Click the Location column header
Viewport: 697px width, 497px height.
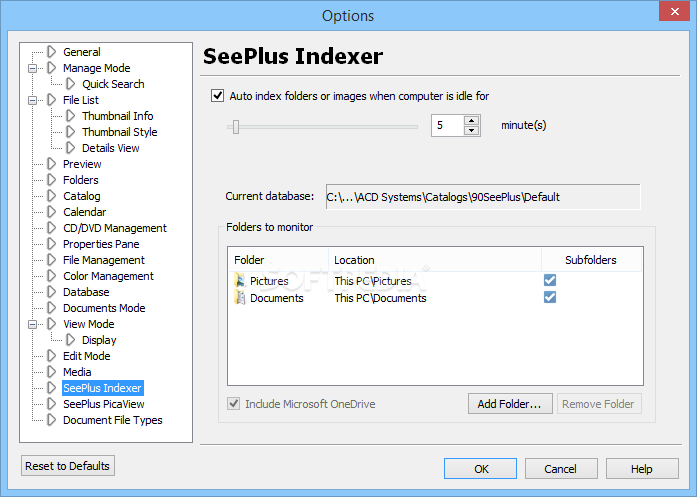435,260
